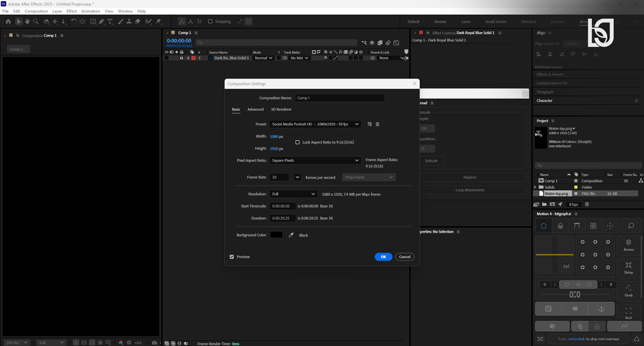Open the search icon in Motion 4 panel
Viewport: 644px width, 346px height.
tap(631, 226)
